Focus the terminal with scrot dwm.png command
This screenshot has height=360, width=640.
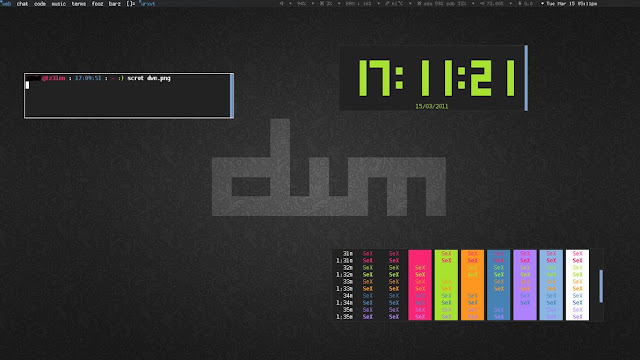point(129,96)
